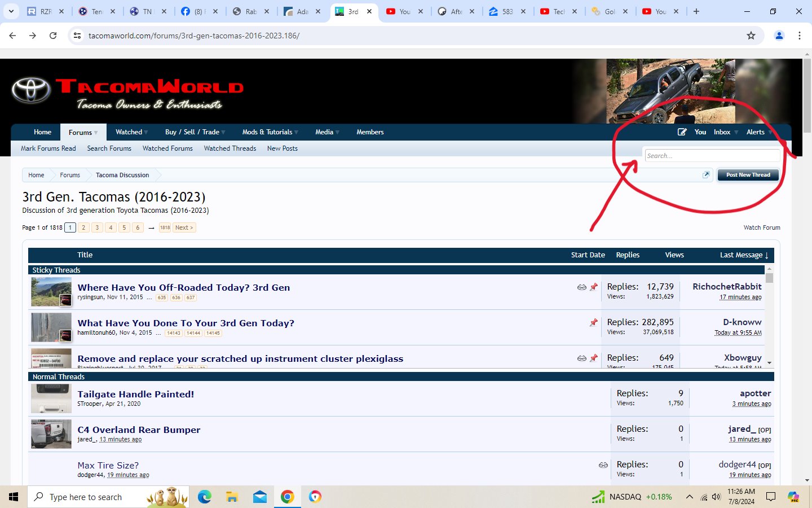Jump to last page 1818
812x508 pixels.
point(165,227)
